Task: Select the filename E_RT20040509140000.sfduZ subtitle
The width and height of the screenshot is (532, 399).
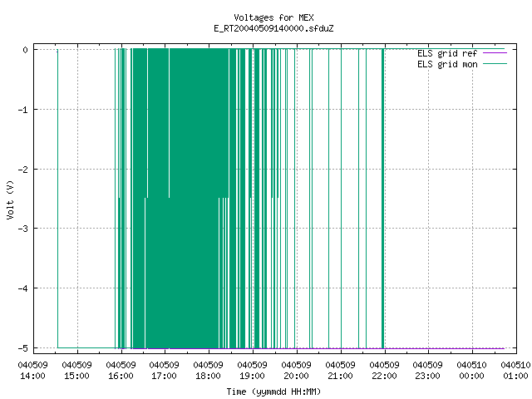Action: [x=273, y=28]
